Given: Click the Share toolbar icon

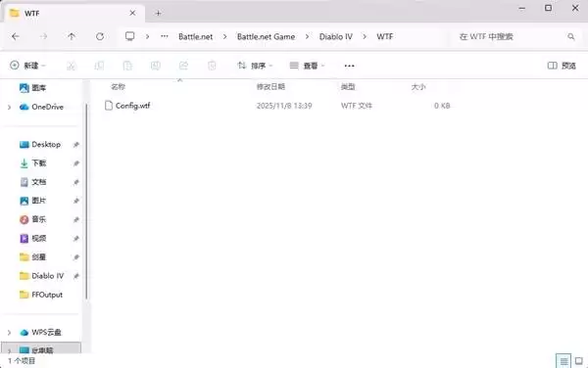Looking at the screenshot, I should click(x=183, y=66).
